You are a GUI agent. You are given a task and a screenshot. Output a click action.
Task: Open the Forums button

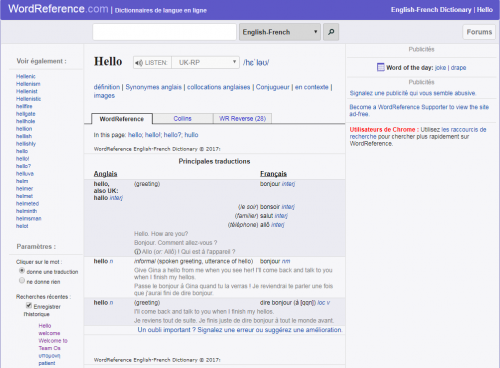(479, 32)
